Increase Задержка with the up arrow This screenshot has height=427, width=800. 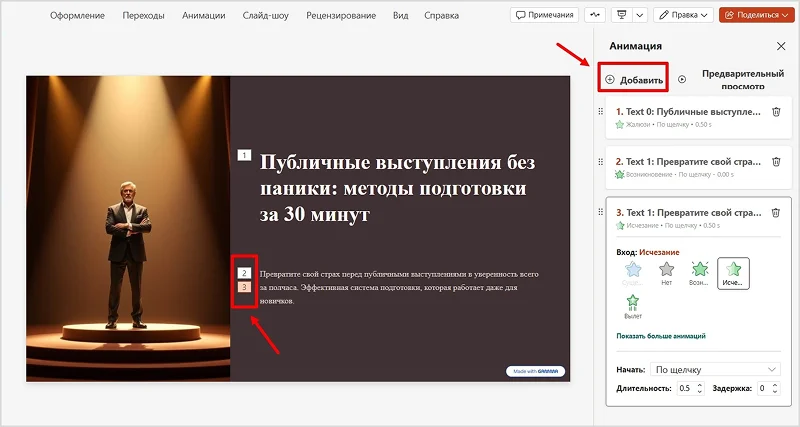click(775, 385)
